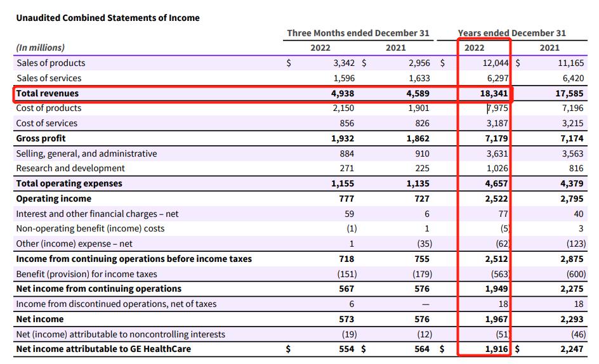The image size is (599, 364).
Task: Click continuing operations net income 1,949
Action: [x=496, y=289]
